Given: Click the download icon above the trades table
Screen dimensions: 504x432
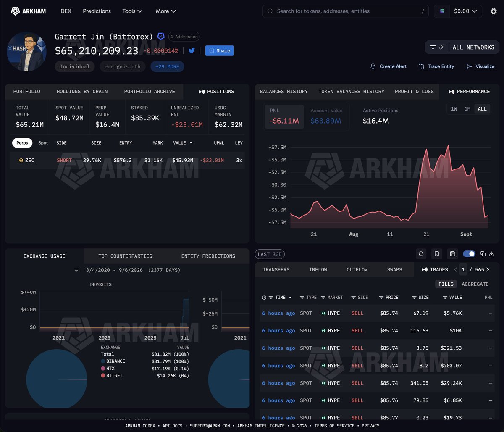Looking at the screenshot, I should pos(491,254).
